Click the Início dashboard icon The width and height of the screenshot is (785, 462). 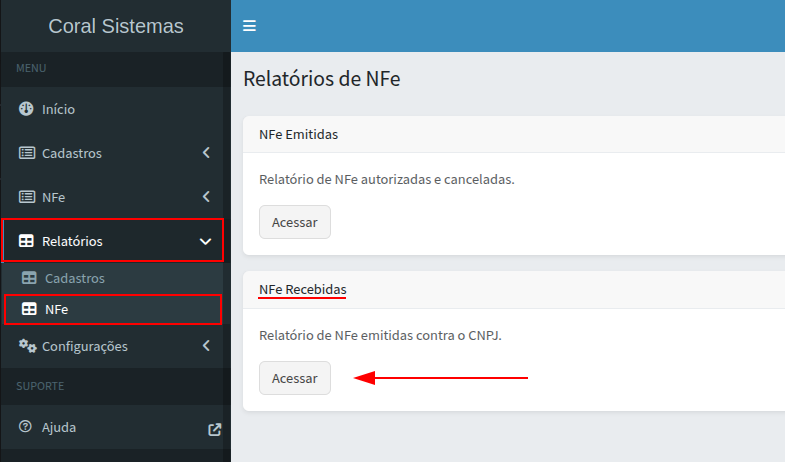click(27, 109)
